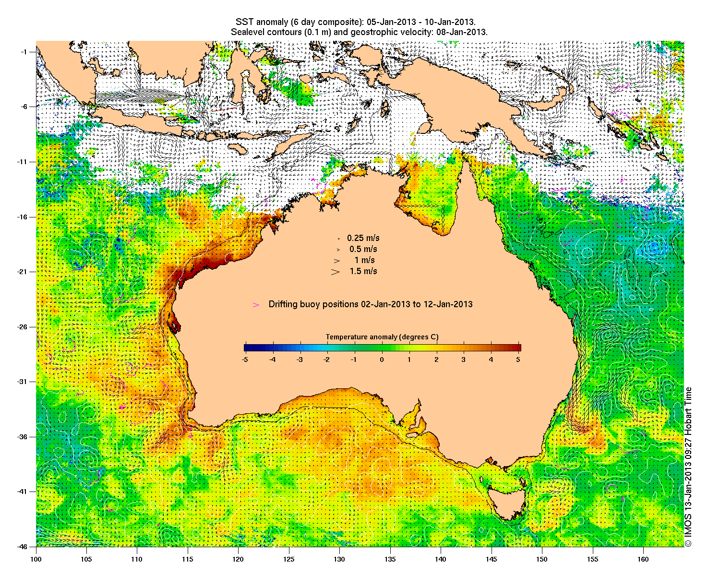
Task: Click the 'SST anomaly (6 day composite)' title line
Action: click(x=356, y=22)
